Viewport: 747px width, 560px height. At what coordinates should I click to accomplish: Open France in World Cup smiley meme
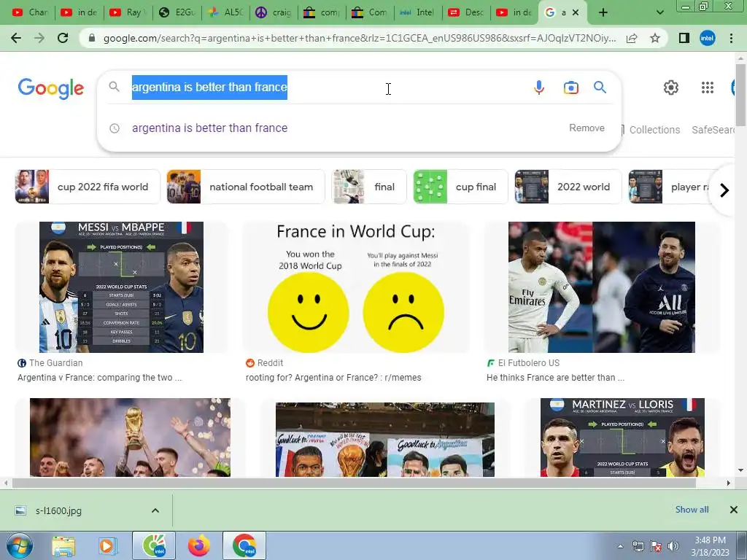[x=356, y=287]
